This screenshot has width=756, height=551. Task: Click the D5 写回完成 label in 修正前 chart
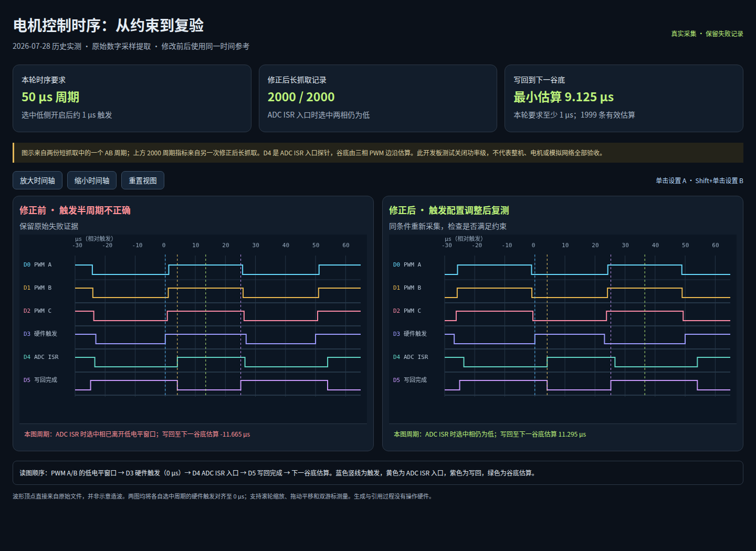coord(40,380)
